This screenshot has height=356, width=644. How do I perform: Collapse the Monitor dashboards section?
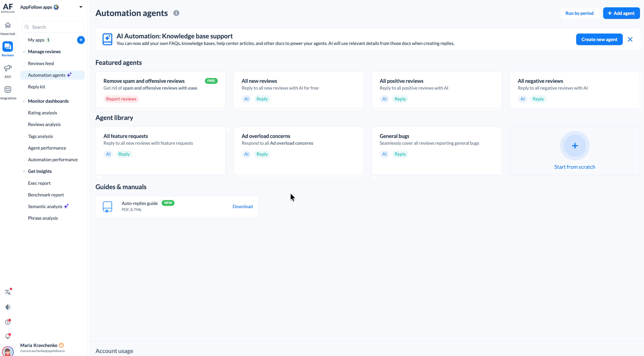pyautogui.click(x=24, y=101)
